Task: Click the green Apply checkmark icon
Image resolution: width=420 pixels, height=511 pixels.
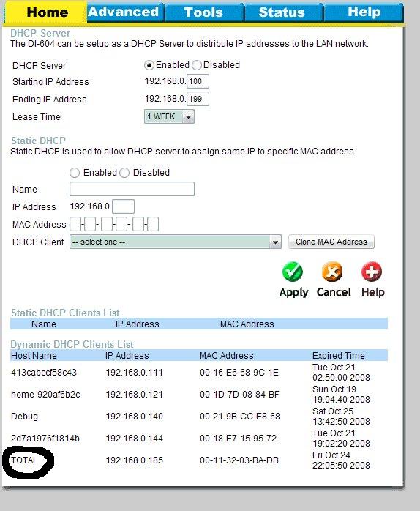Action: [292, 272]
